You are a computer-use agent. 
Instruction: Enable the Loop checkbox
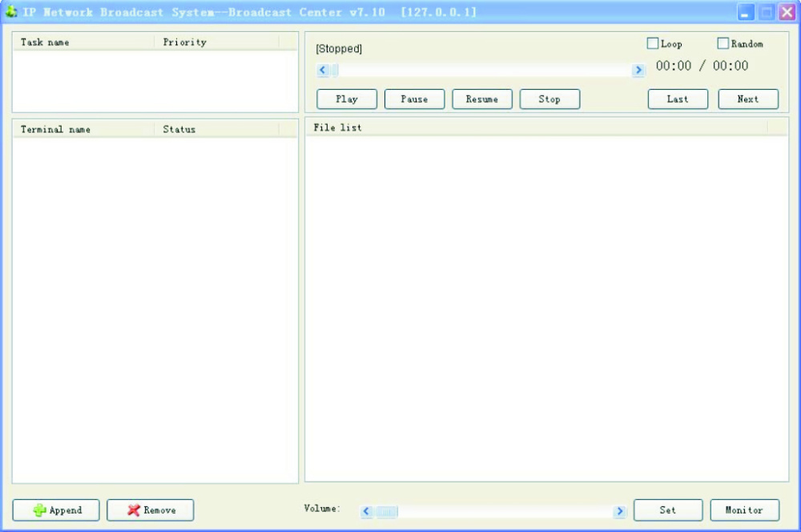click(653, 44)
